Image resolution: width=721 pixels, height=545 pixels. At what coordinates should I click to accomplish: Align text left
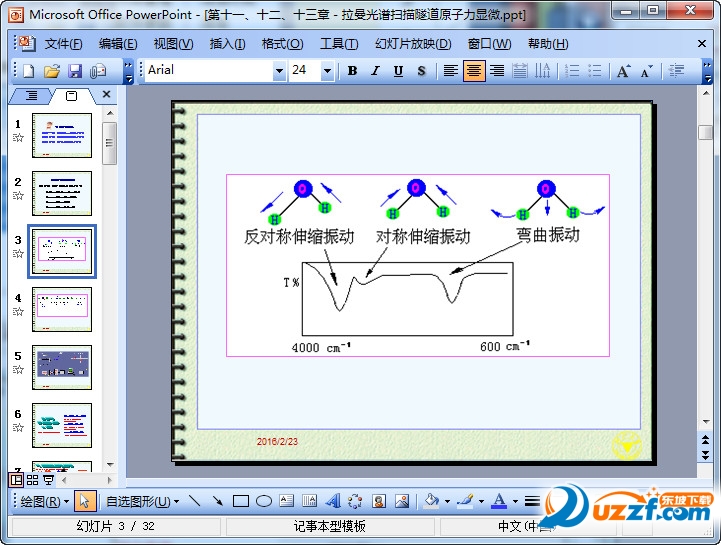[451, 71]
